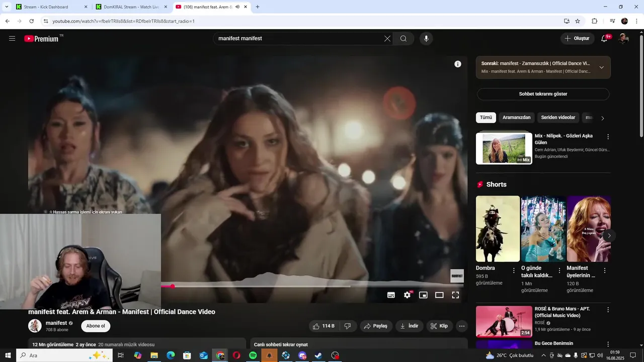Open weather widget 26°C Çok bulutlu
Image resolution: width=644 pixels, height=362 pixels.
[509, 355]
